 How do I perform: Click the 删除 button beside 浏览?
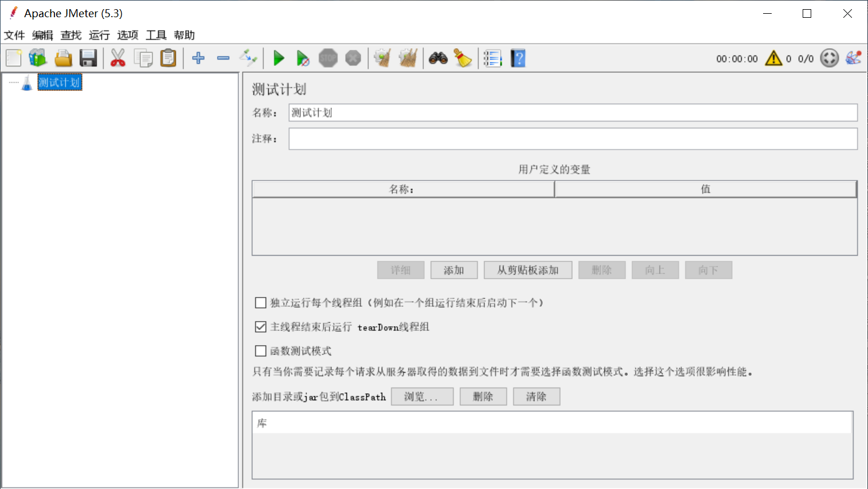pos(483,397)
